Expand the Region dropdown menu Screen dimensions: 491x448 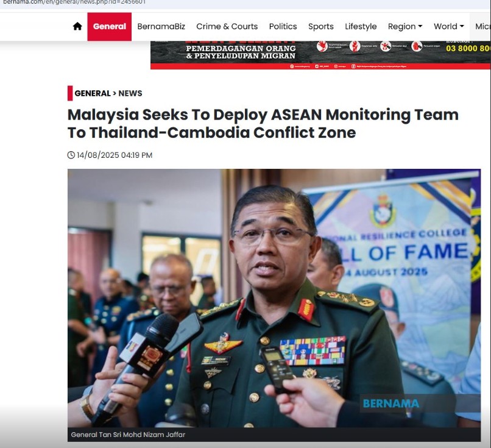click(x=405, y=27)
